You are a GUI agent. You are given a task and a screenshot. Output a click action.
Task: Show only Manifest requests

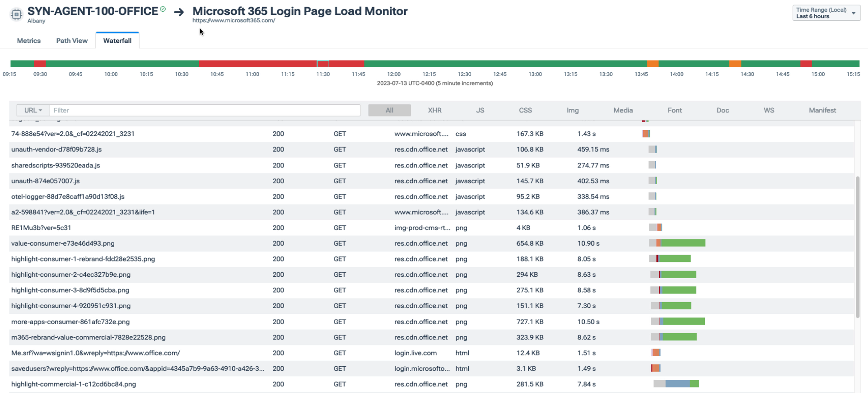click(822, 110)
